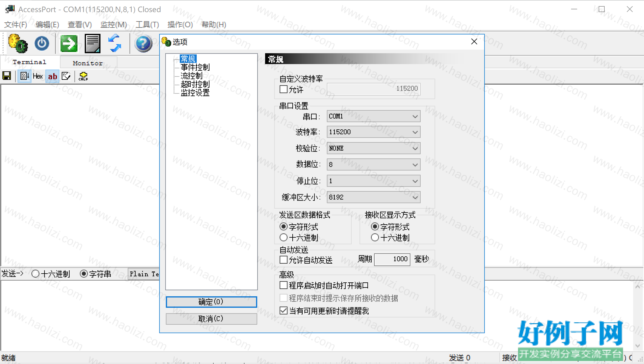Open the 编辑(E) menu

47,24
